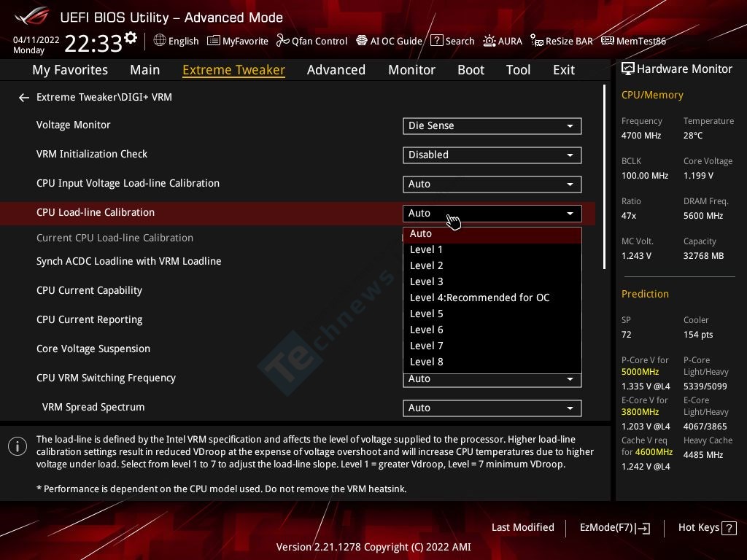Select Synch ACDC Loadline with VRM Loadline
This screenshot has width=747, height=560.
(x=128, y=262)
